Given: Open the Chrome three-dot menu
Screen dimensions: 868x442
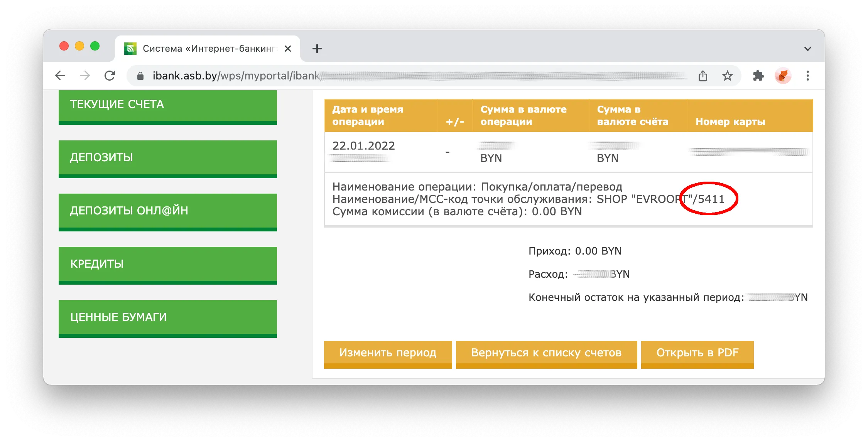Looking at the screenshot, I should pyautogui.click(x=808, y=76).
